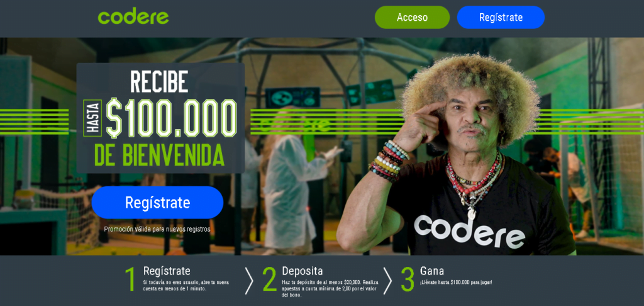Click the $100.000 welcome bonus text
Viewport: 644px width, 306px height.
click(x=171, y=118)
